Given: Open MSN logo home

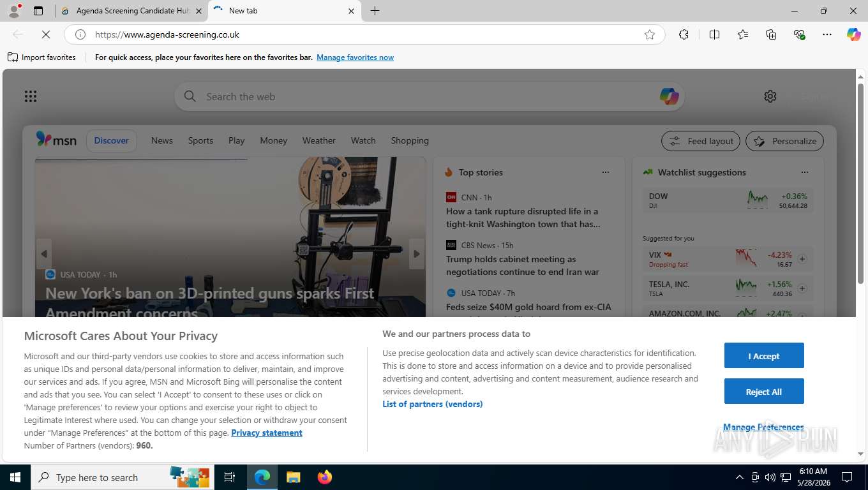Looking at the screenshot, I should [x=56, y=140].
